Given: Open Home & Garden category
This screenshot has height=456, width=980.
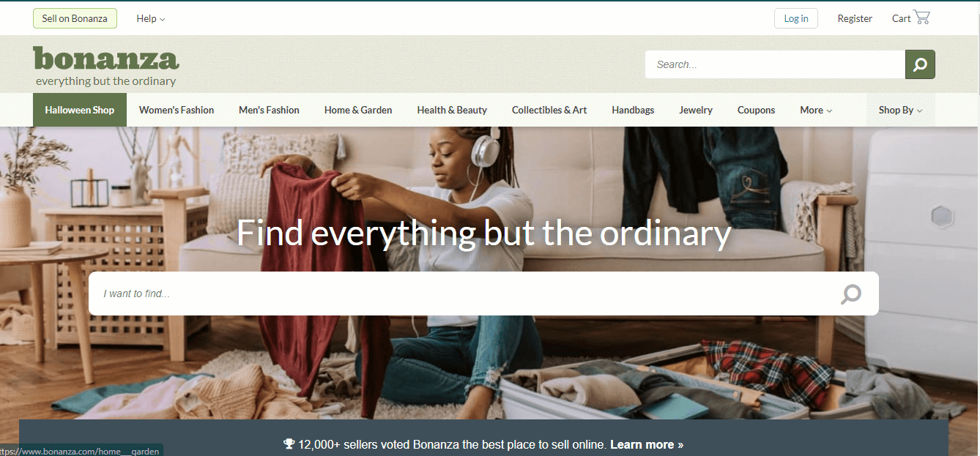Looking at the screenshot, I should (x=358, y=110).
